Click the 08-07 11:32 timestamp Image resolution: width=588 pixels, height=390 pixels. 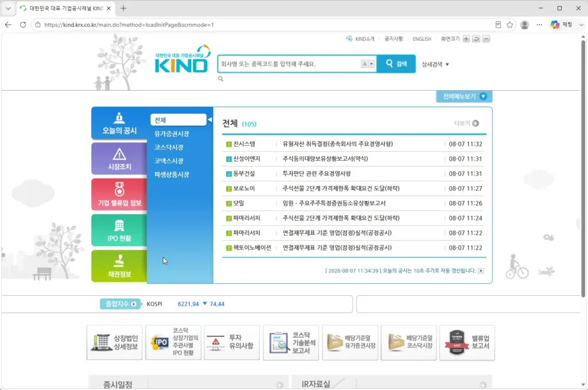(x=465, y=144)
